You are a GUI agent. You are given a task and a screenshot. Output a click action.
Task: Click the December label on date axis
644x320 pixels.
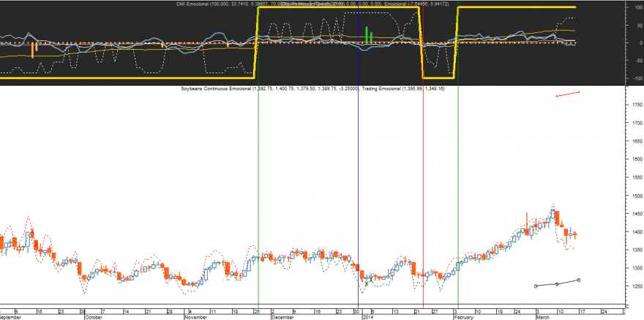point(283,317)
